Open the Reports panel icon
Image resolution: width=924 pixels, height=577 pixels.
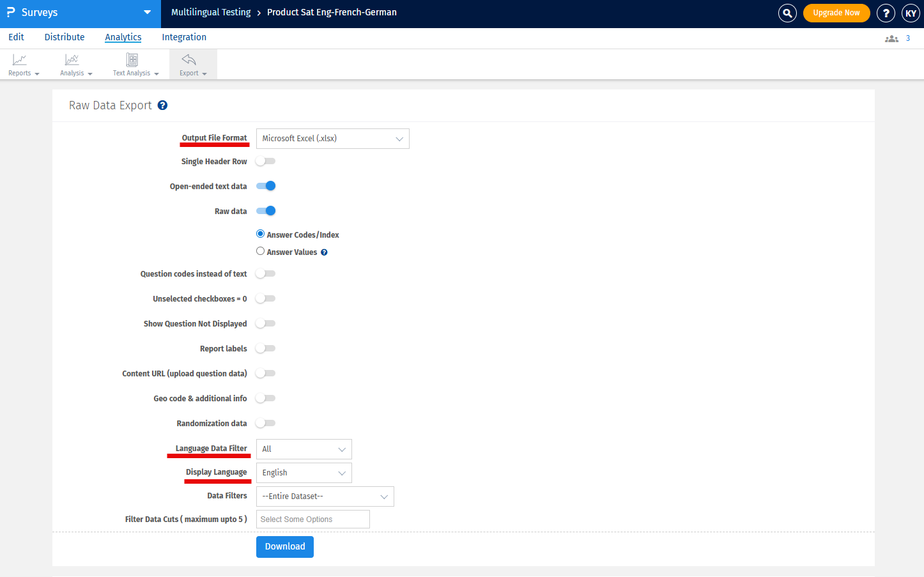(x=20, y=63)
